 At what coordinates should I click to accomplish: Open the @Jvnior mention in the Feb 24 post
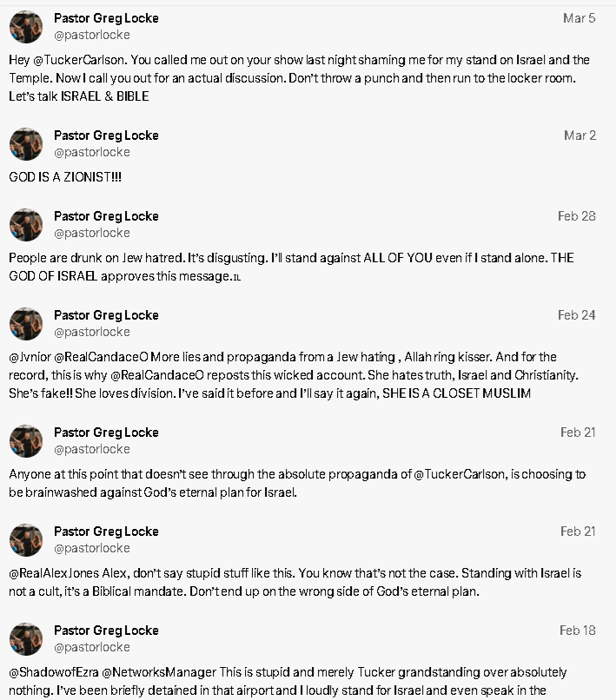[30, 357]
